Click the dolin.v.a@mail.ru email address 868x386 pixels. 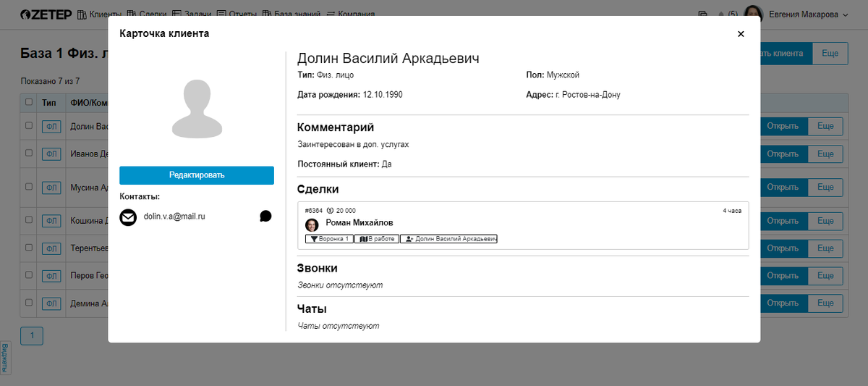tap(174, 216)
